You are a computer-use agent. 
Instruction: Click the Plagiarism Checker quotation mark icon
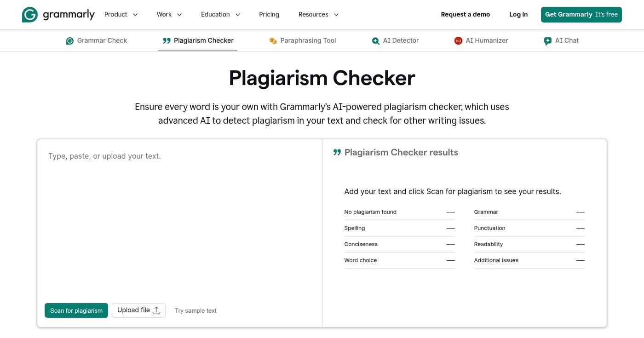tap(167, 41)
